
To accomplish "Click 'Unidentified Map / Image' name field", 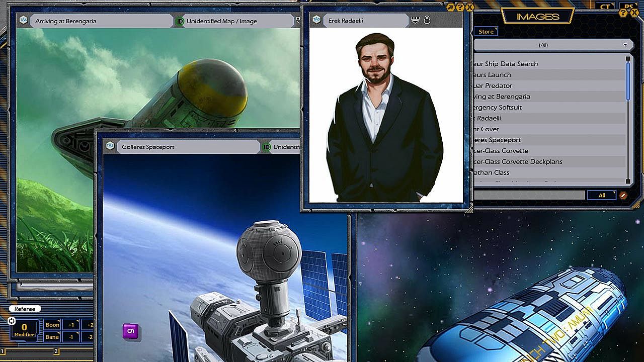I will [x=239, y=21].
